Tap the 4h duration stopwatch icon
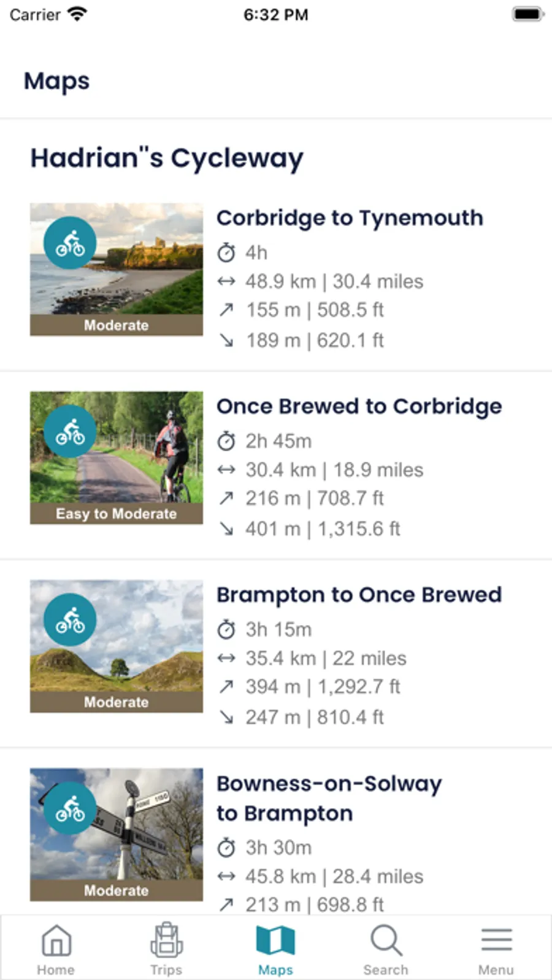This screenshot has height=980, width=552. pyautogui.click(x=226, y=253)
